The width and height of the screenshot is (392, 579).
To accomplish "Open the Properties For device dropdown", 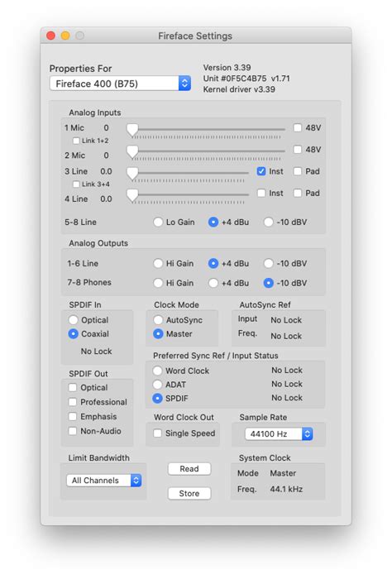I will pyautogui.click(x=121, y=84).
